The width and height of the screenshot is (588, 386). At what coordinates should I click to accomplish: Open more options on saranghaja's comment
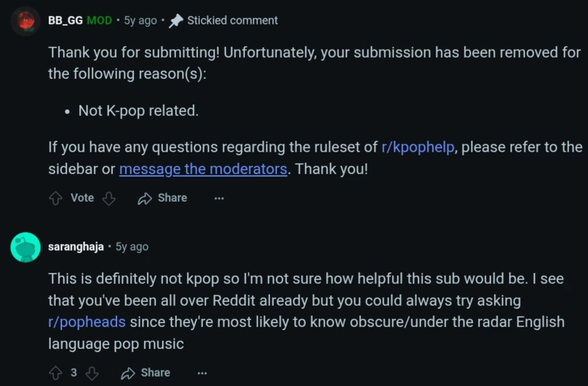click(x=202, y=373)
